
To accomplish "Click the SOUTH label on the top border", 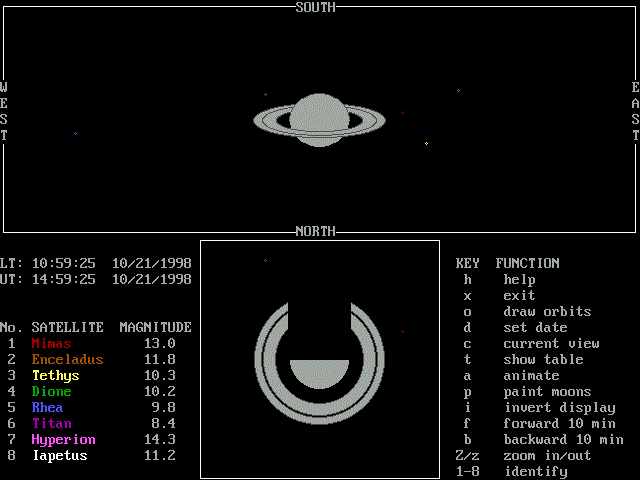I will [316, 7].
